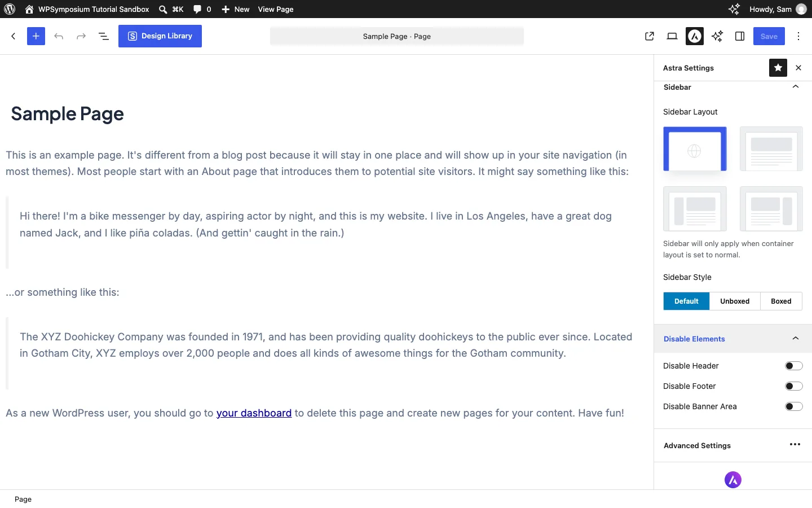812x508 pixels.
Task: Open the AI assistant sparkle tool in toolbar
Action: point(717,36)
